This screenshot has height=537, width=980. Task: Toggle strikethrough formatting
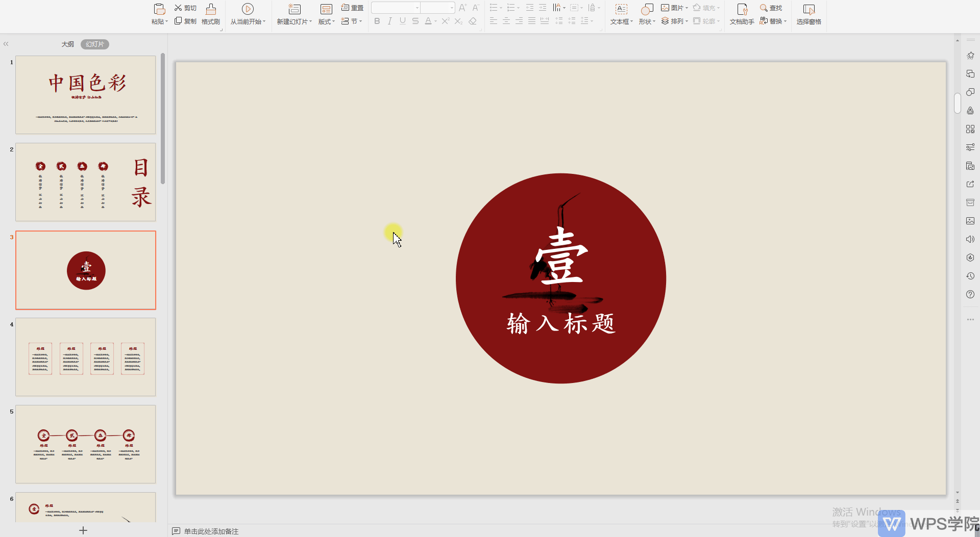(415, 21)
